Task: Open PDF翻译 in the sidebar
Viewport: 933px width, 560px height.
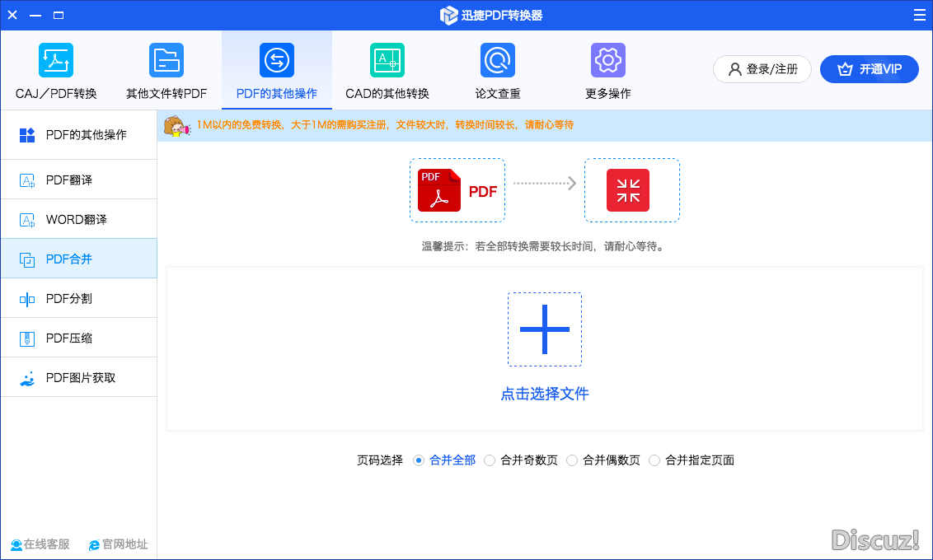Action: tap(78, 180)
